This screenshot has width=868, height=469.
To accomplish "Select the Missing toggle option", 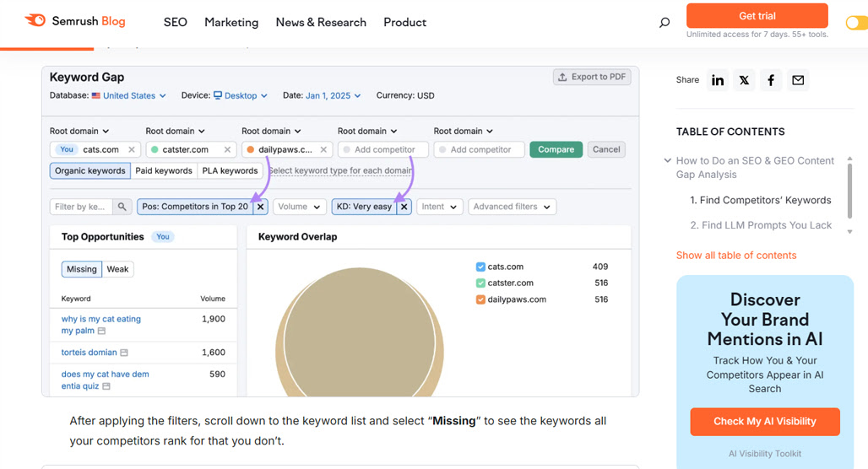I will tap(81, 269).
